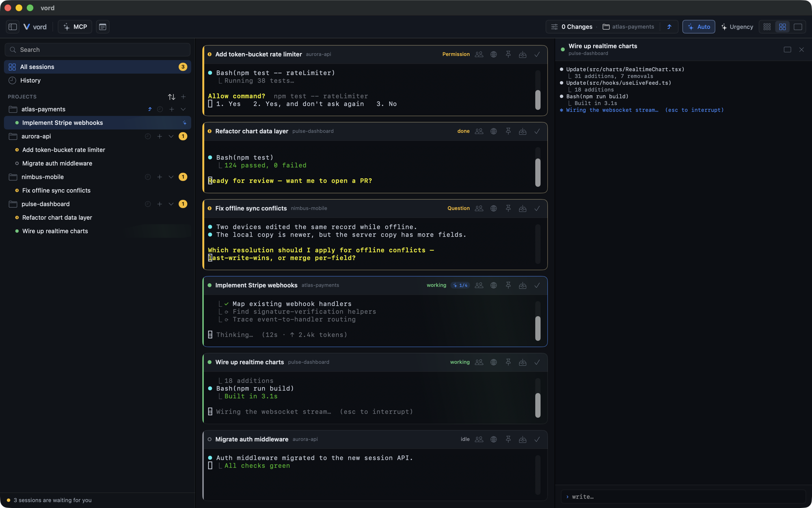Screen dimensions: 812x508
Task: Collapse the aurora-api project chevron
Action: pyautogui.click(x=171, y=137)
